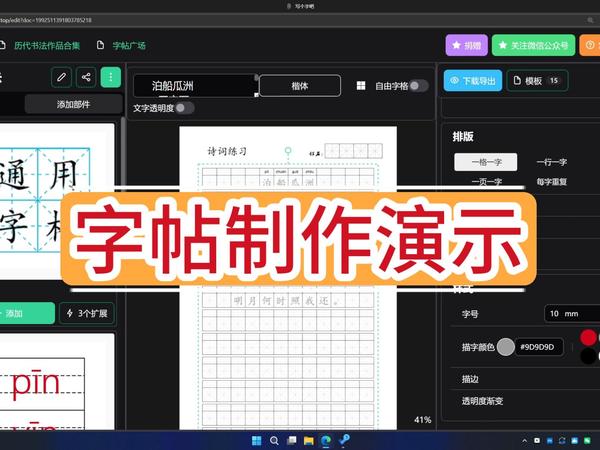
Task: Select the 一行一字 layout option
Action: pos(551,162)
